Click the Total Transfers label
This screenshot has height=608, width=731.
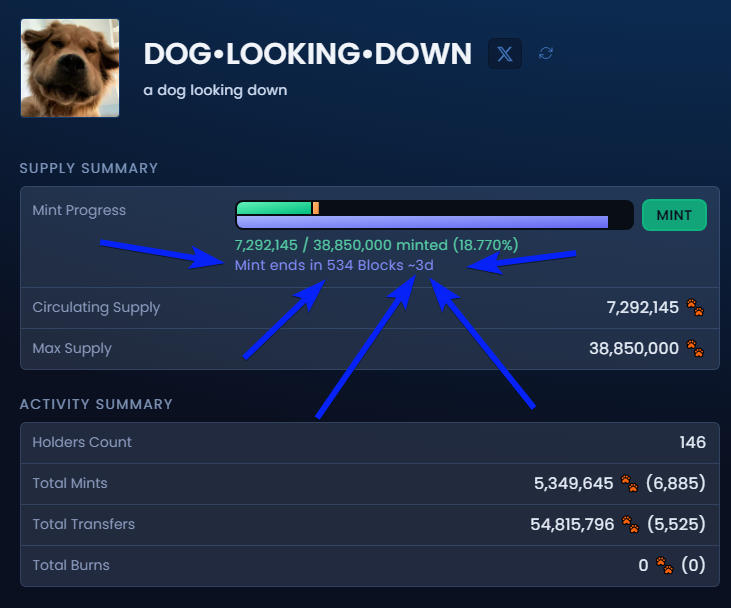tap(83, 524)
